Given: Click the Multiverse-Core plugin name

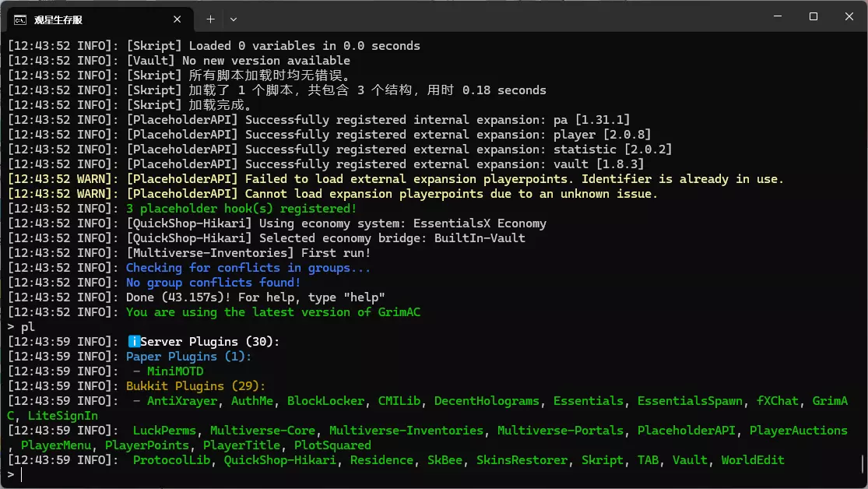Looking at the screenshot, I should 262,431.
